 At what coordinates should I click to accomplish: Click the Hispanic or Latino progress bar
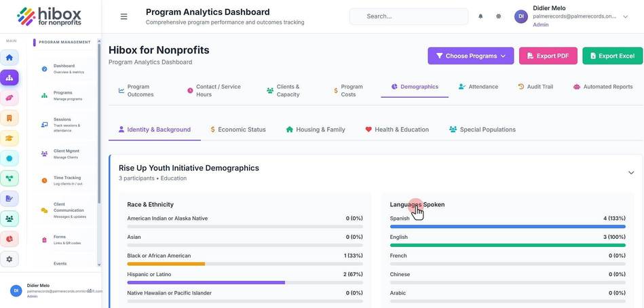(x=245, y=282)
